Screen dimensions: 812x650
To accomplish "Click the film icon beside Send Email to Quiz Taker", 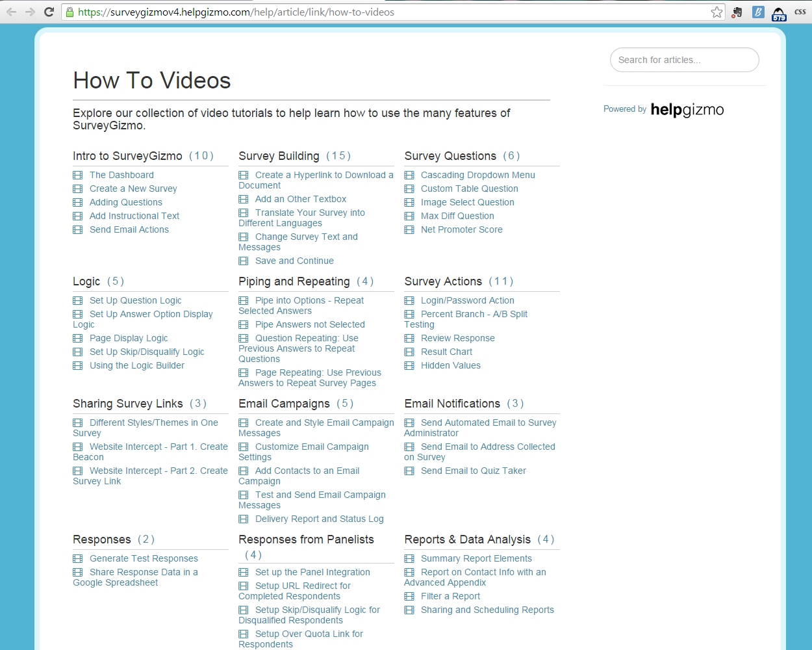I will pos(409,471).
